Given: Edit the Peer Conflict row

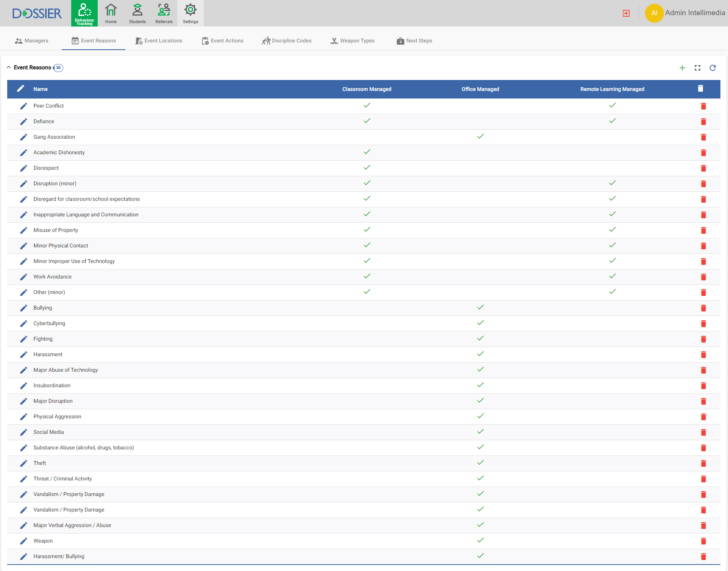Looking at the screenshot, I should coord(23,106).
